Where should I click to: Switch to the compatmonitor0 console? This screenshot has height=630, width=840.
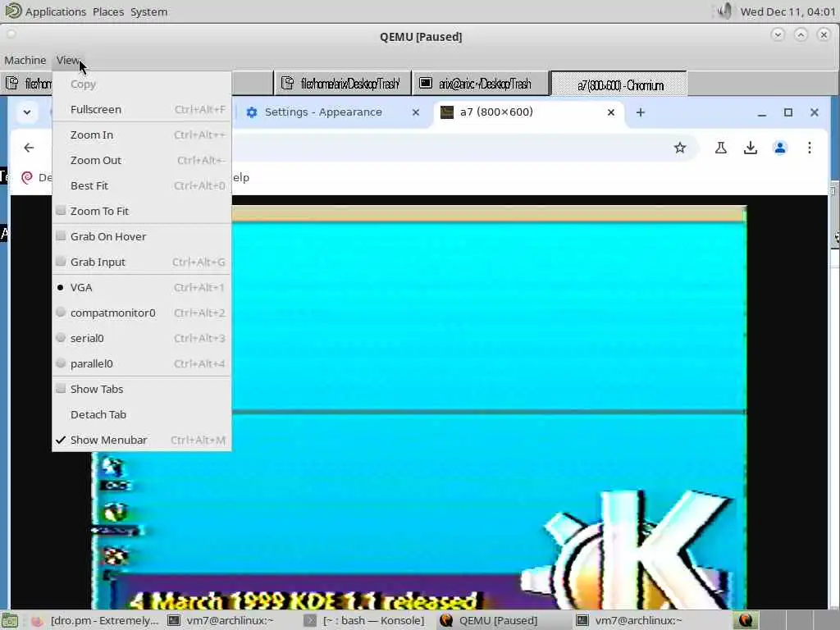pyautogui.click(x=142, y=313)
